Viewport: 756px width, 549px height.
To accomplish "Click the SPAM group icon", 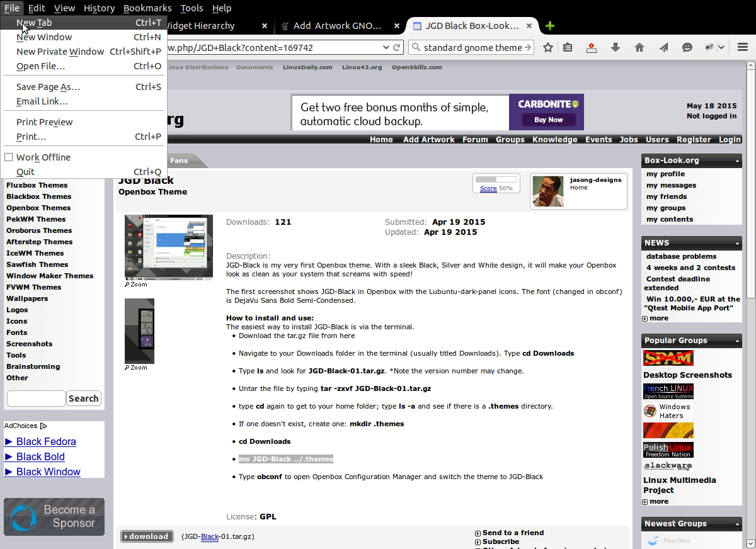I will 668,358.
